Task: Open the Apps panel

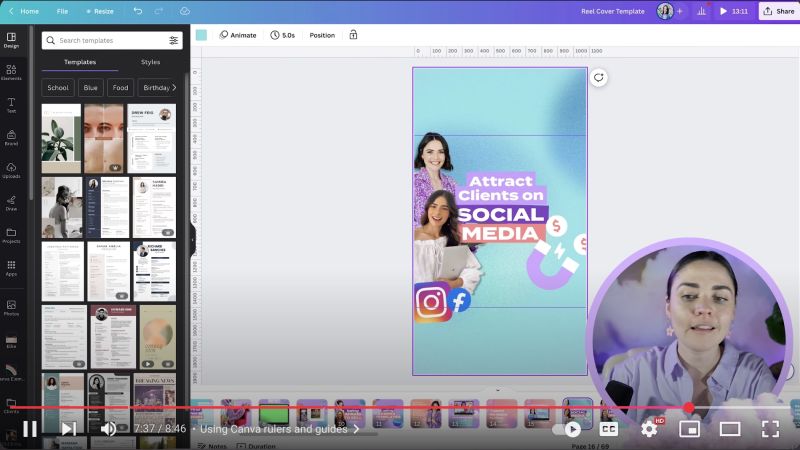Action: pos(11,268)
